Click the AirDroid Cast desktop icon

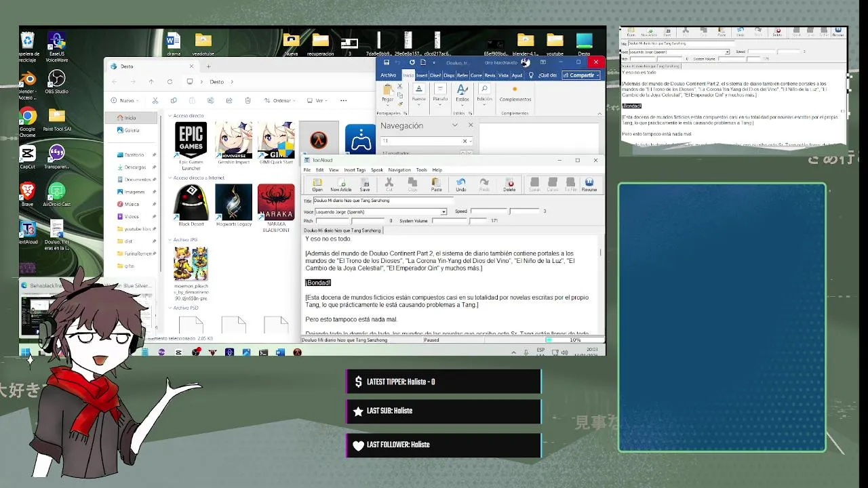[57, 195]
